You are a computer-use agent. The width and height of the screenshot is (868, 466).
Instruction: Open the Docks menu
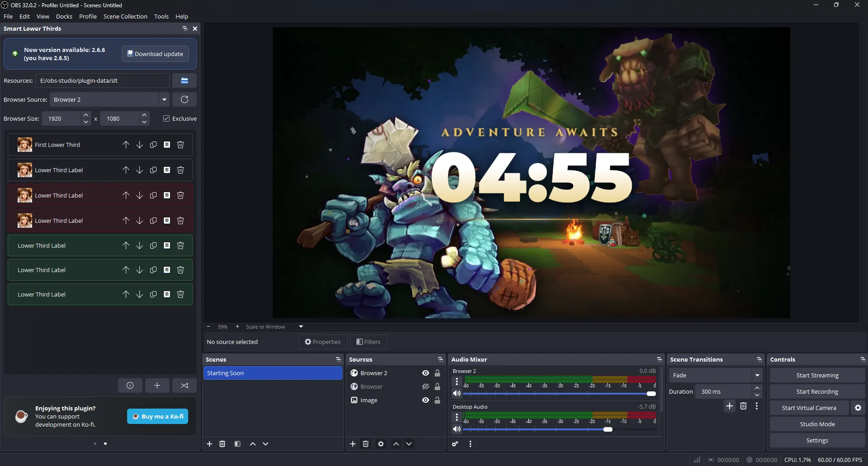tap(64, 16)
